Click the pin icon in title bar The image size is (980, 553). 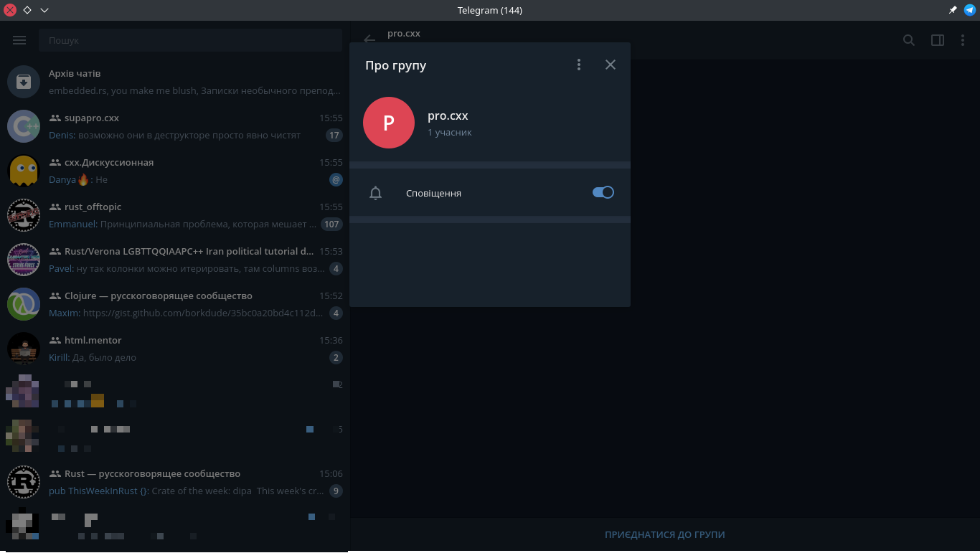(x=953, y=10)
